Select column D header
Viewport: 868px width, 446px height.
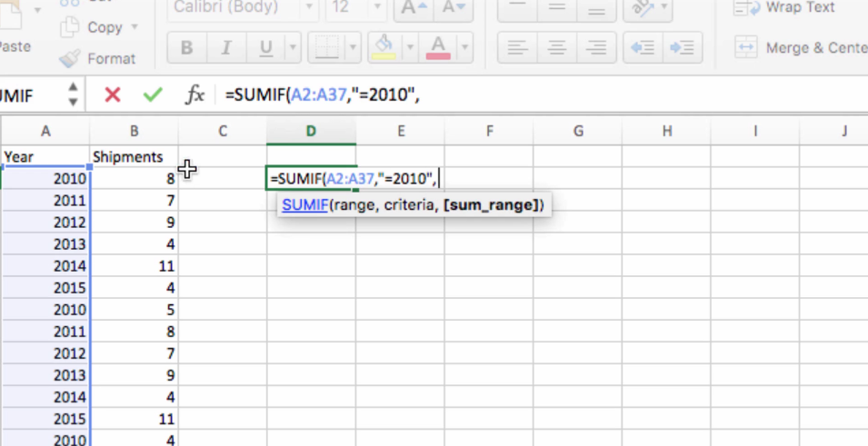pyautogui.click(x=311, y=131)
